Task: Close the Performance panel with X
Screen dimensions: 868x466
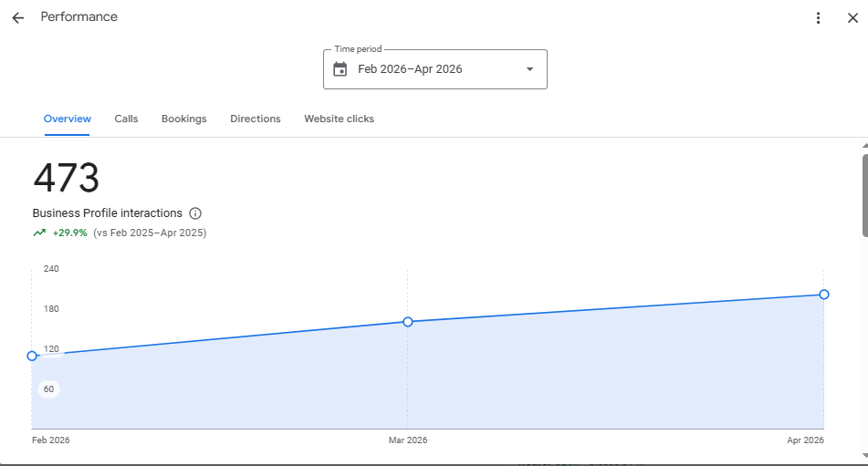Action: [852, 17]
